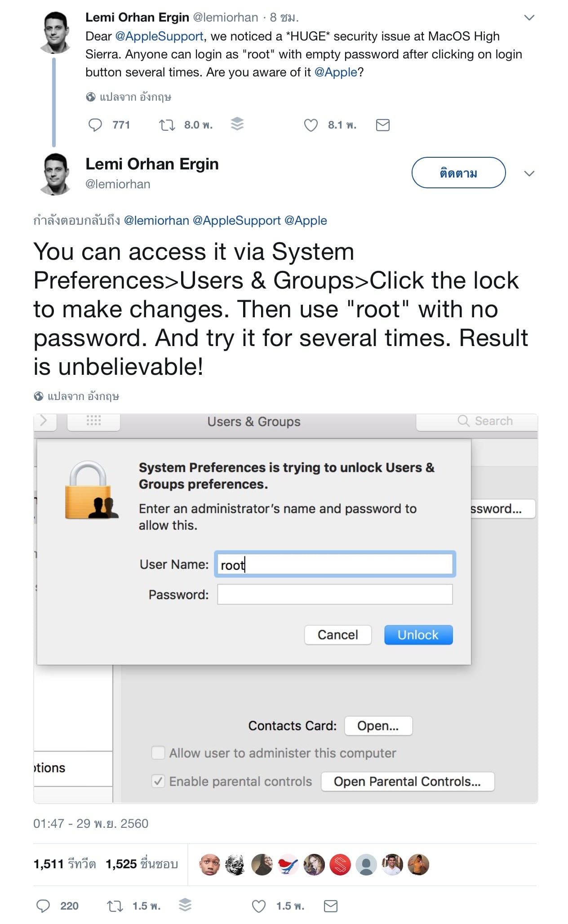Click a liker's avatar thumbnail
This screenshot has width=568, height=924.
click(x=210, y=863)
